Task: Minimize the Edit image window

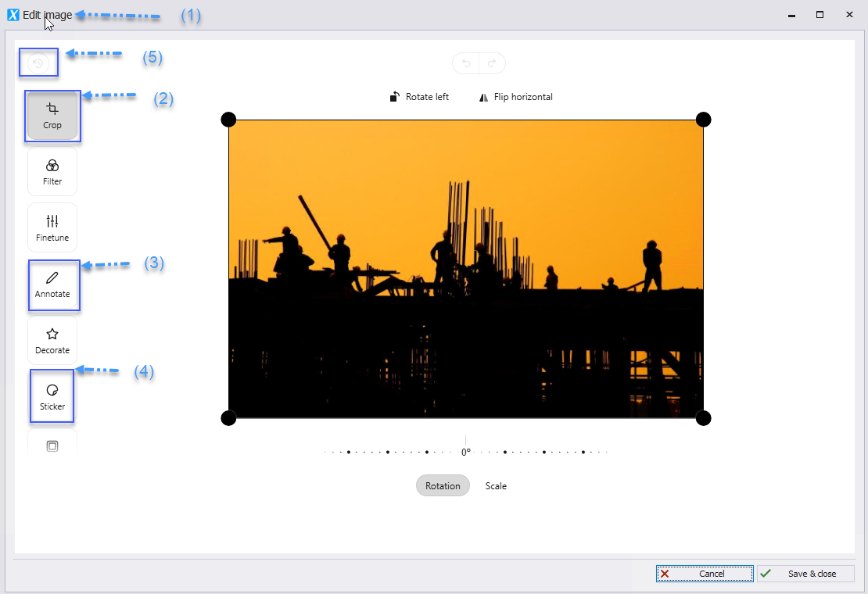Action: point(791,15)
